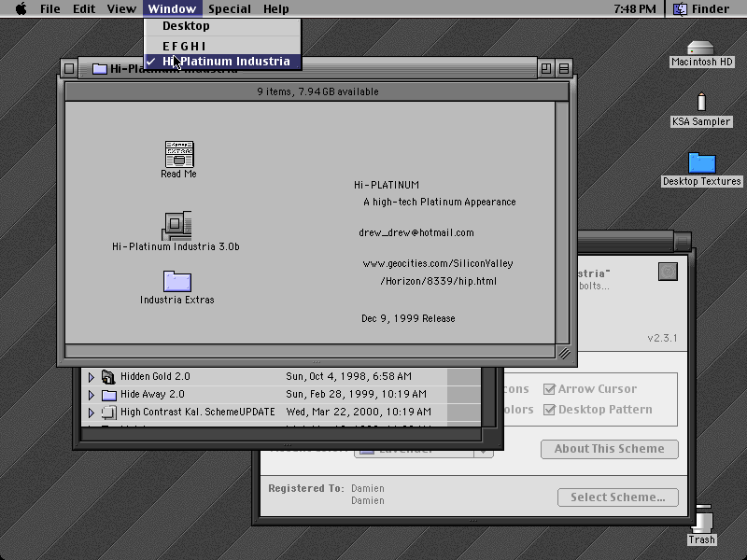Click the horizontal scrollbar in the file list window
Screen dimensions: 747x560
pyautogui.click(x=281, y=433)
